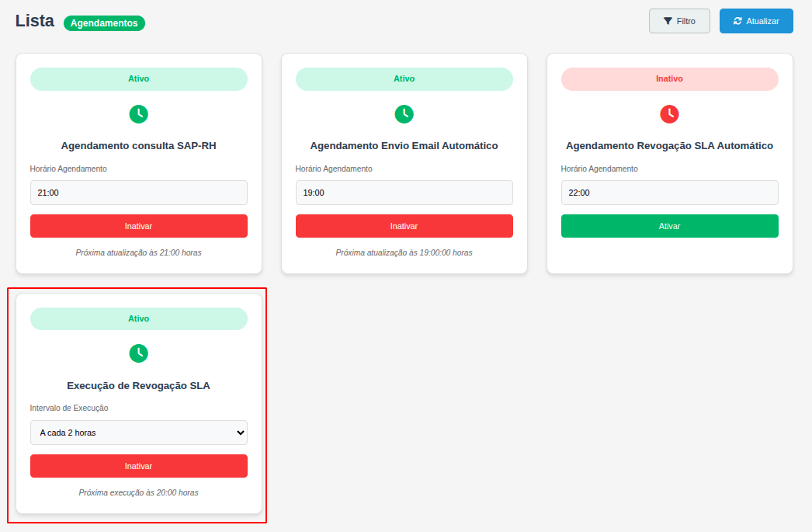Click the Ativo pill on Execução de Revogação card
The image size is (812, 532).
(x=138, y=319)
